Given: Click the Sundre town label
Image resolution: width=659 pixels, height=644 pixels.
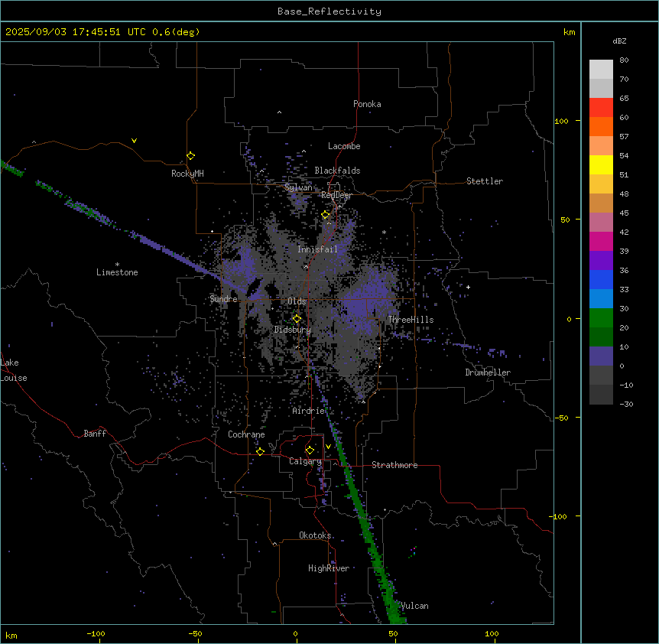Looking at the screenshot, I should [x=223, y=299].
